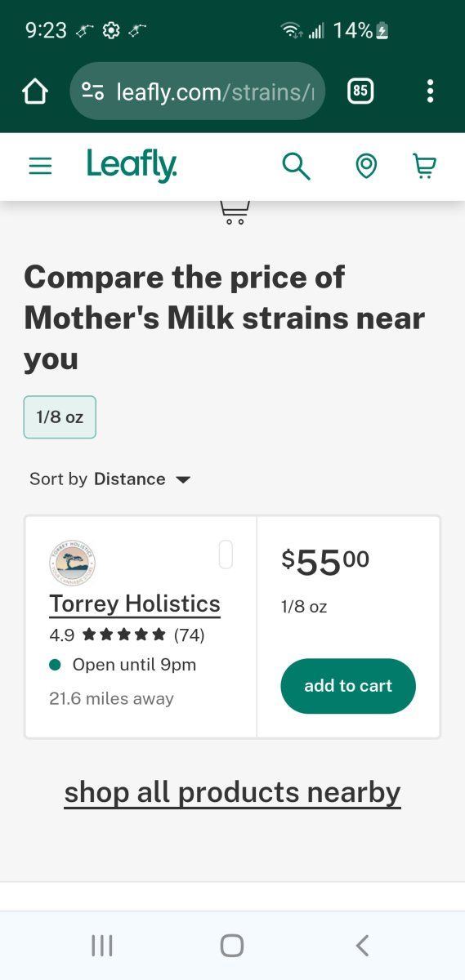Screen dimensions: 465x980
Task: Open Android recent apps button
Action: tap(102, 946)
